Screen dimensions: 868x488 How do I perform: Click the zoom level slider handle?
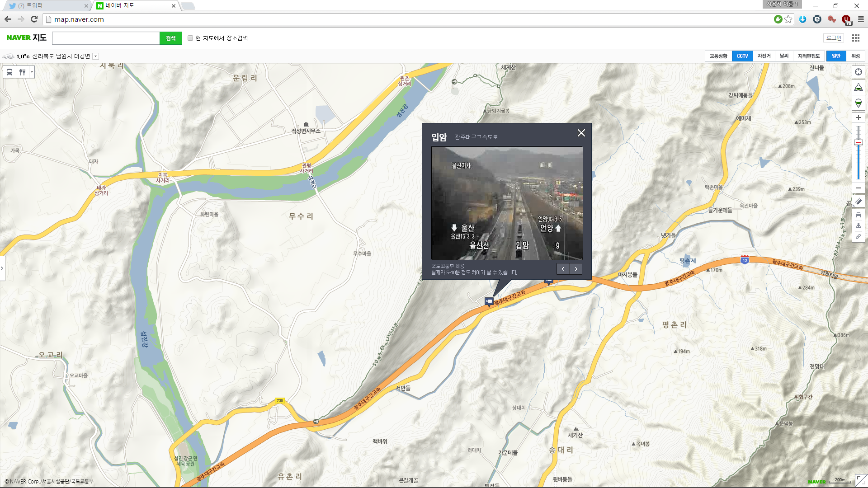pos(858,142)
